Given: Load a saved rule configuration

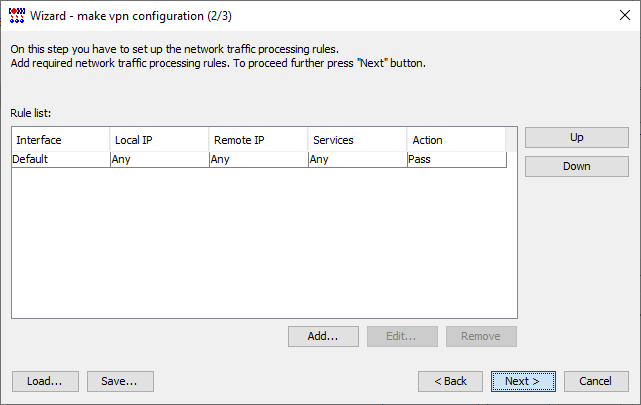Looking at the screenshot, I should click(x=45, y=381).
